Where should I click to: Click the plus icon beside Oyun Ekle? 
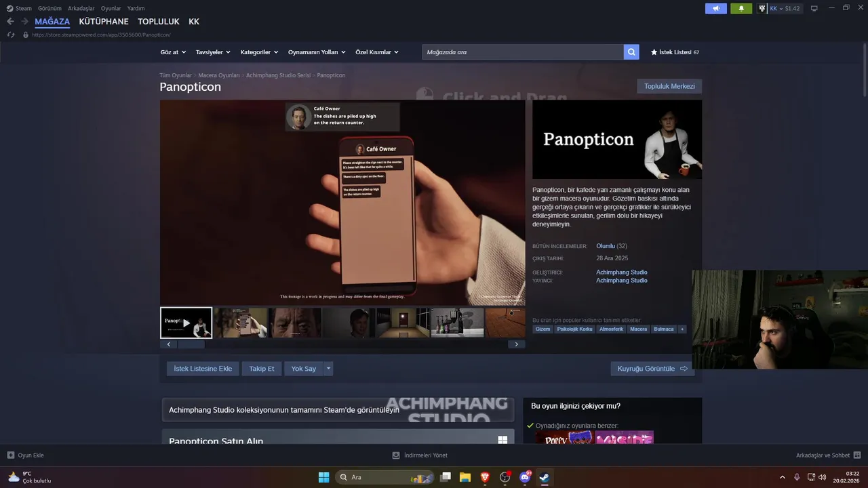(x=11, y=455)
